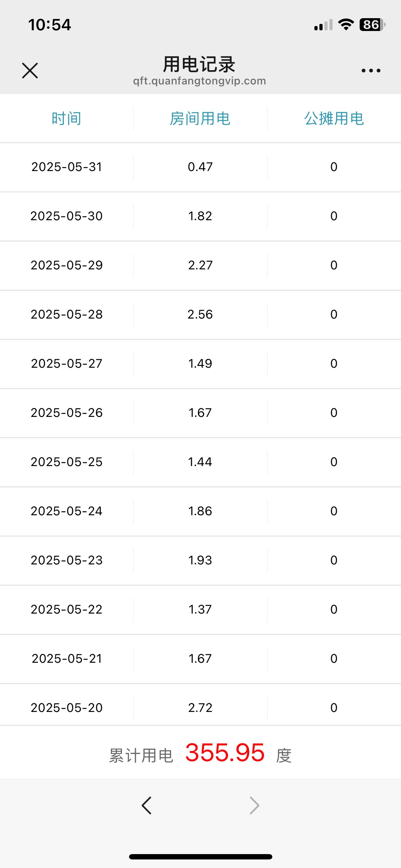Select the 公摊用电 column header
Image resolution: width=401 pixels, height=868 pixels.
pos(334,118)
